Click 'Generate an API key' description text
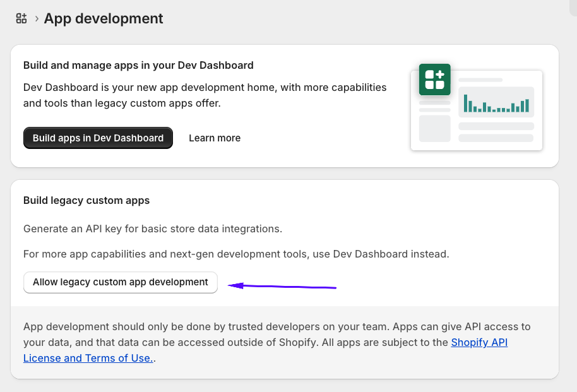Screen dimensions: 577x392 (x=153, y=229)
